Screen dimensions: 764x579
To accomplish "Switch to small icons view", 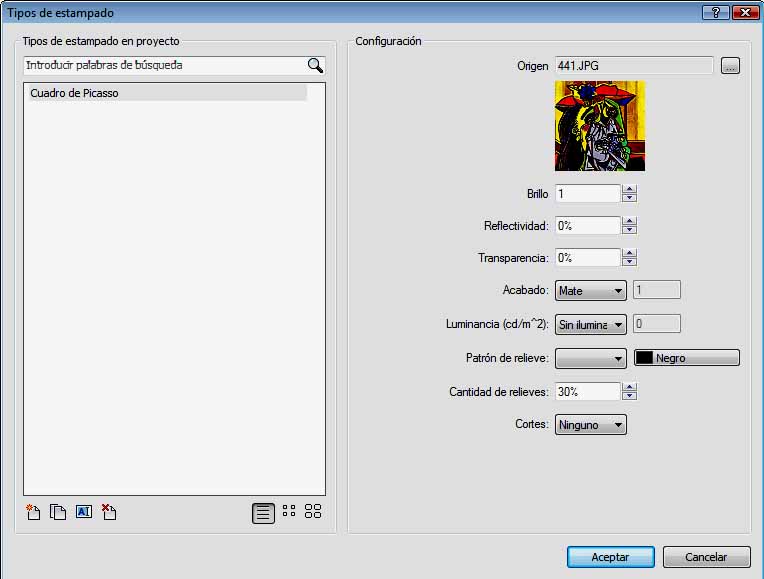I will pos(289,511).
